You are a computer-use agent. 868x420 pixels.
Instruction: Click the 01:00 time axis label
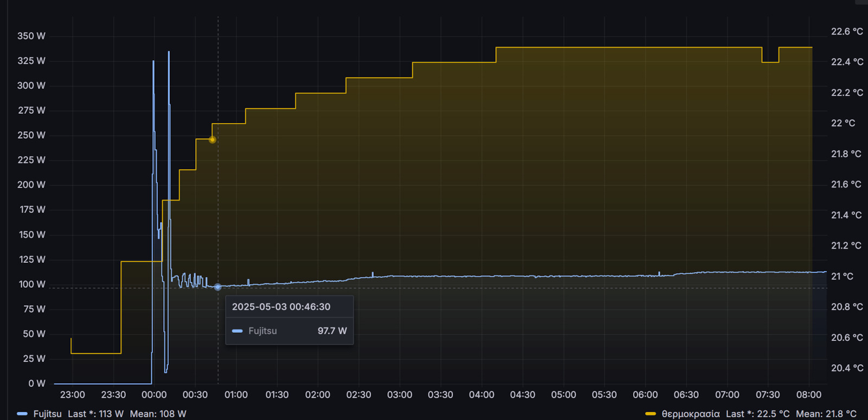click(x=236, y=395)
